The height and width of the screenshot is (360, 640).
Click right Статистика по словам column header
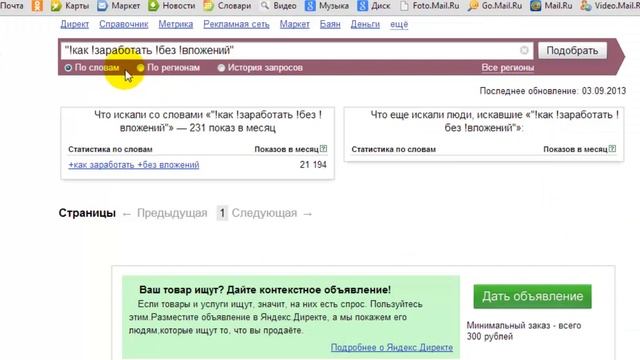393,149
